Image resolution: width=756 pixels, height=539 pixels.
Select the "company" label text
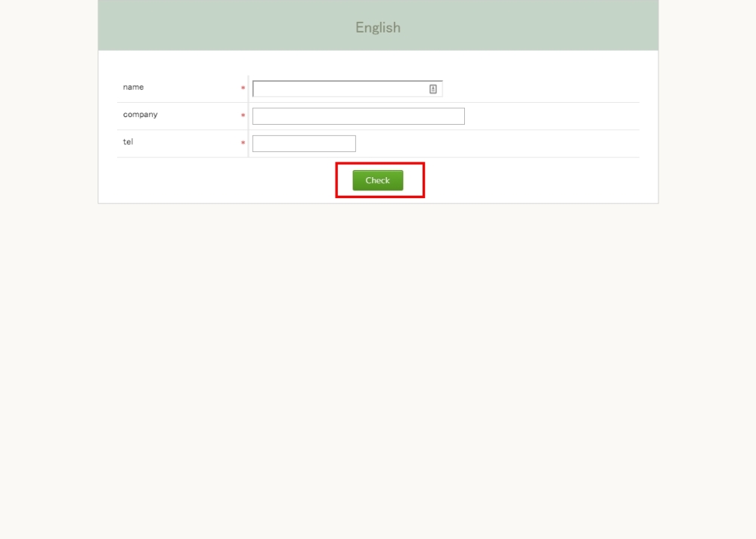pyautogui.click(x=140, y=114)
